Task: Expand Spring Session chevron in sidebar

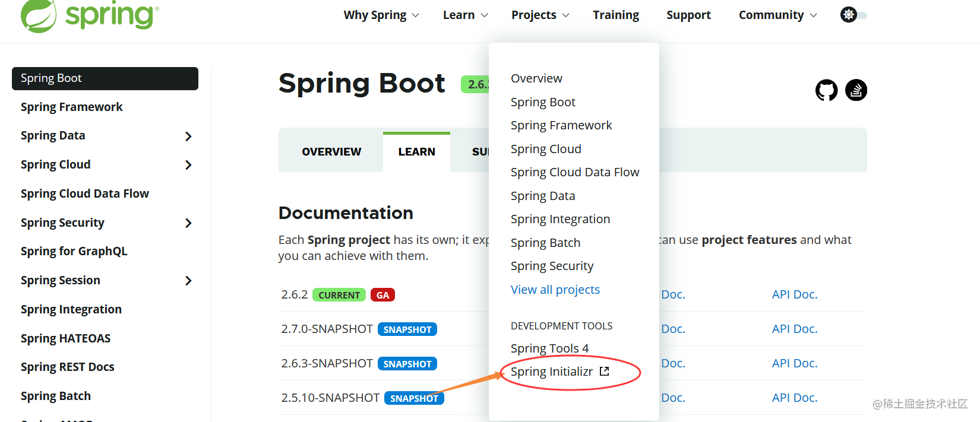Action: [188, 281]
